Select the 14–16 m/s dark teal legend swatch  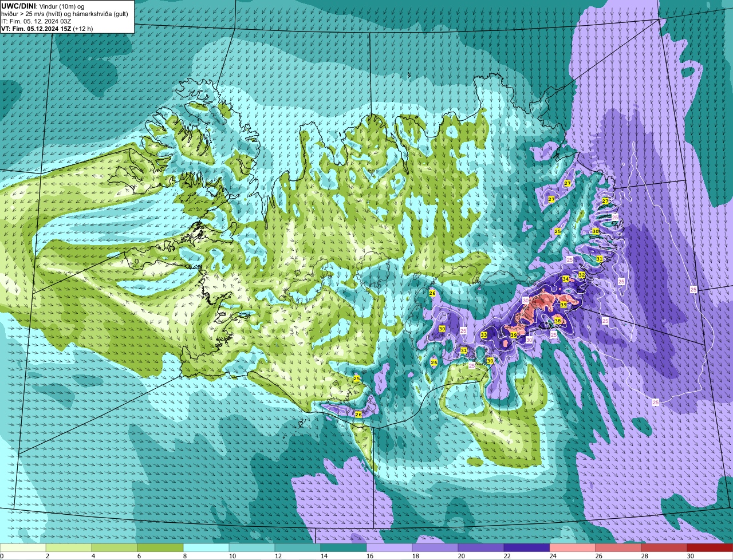344,547
